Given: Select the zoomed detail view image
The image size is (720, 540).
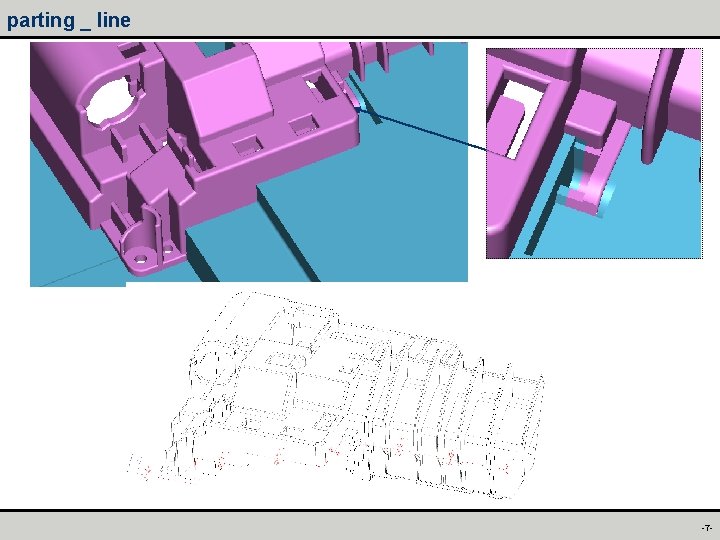Looking at the screenshot, I should (594, 153).
